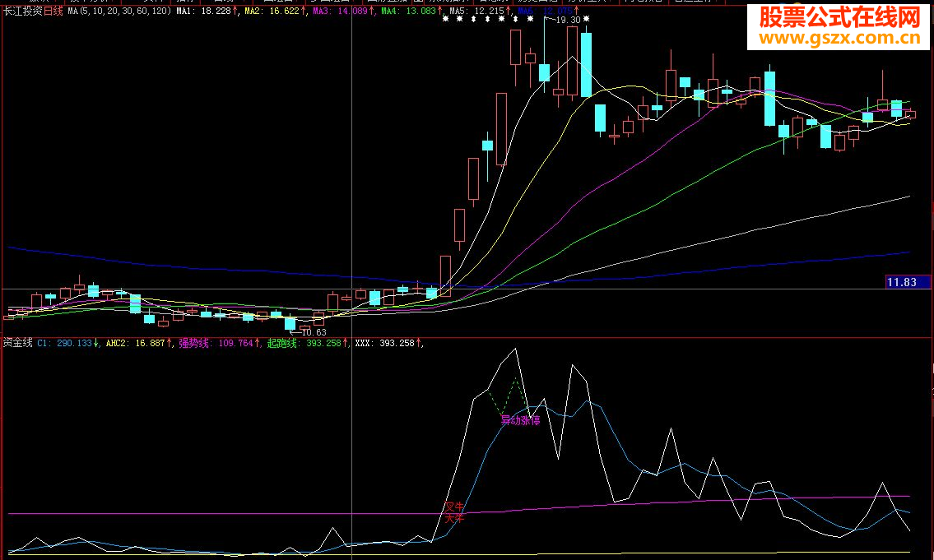
Task: Click the MA1 value 18.228
Action: (x=216, y=11)
